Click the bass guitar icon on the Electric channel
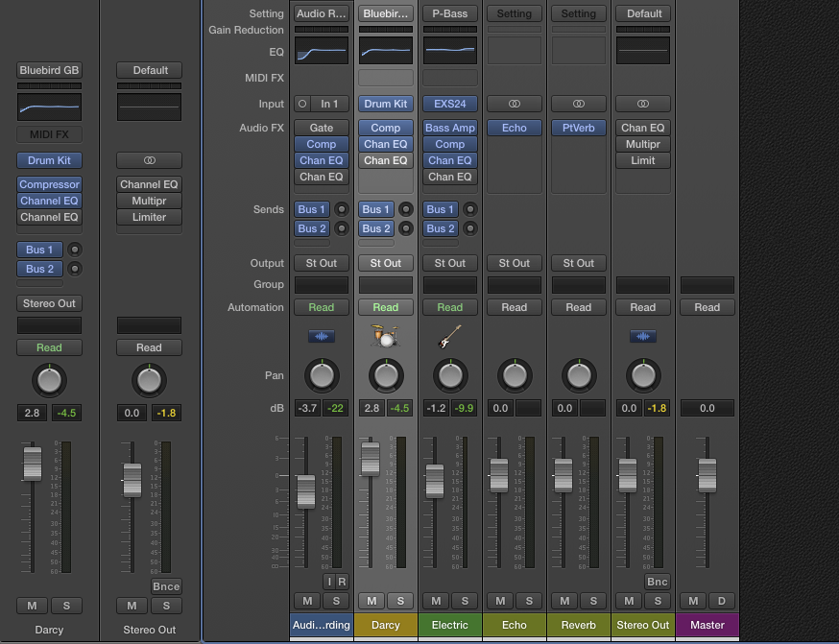Viewport: 839px width, 644px height. click(x=449, y=336)
